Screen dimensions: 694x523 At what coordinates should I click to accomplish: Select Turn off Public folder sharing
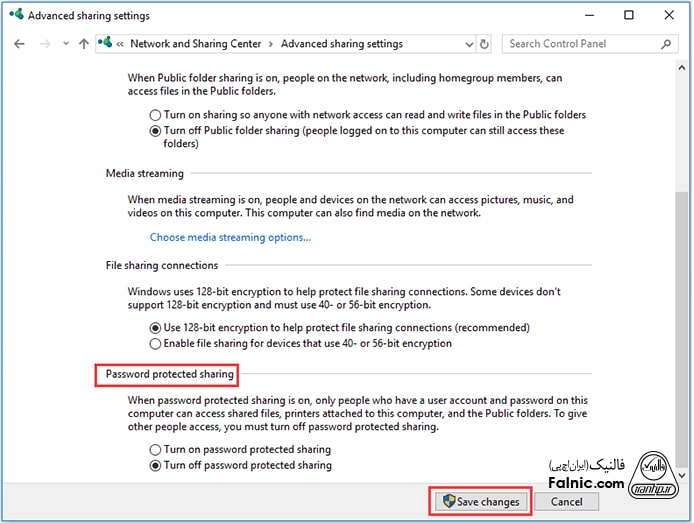tap(155, 131)
